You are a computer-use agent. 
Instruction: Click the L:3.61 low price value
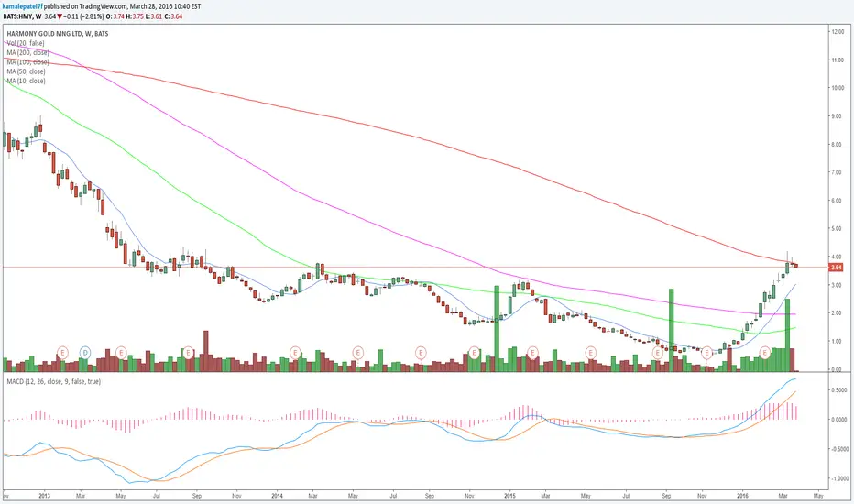[x=155, y=16]
